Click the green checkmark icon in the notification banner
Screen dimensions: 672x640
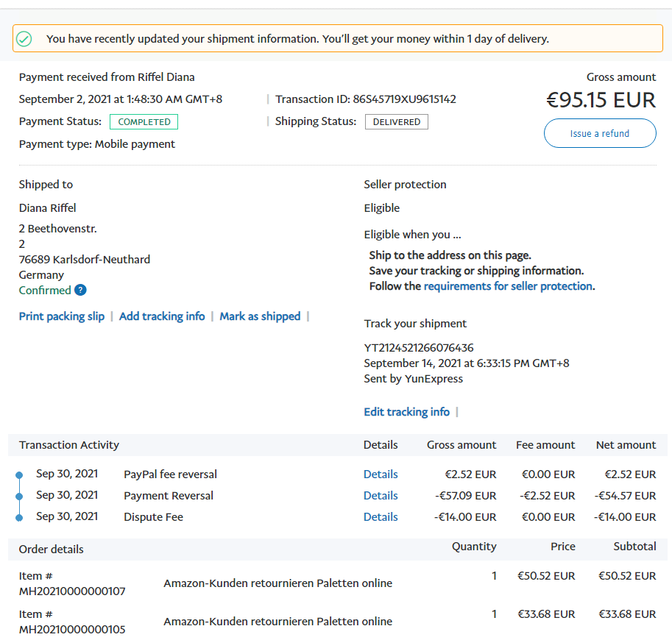24,39
